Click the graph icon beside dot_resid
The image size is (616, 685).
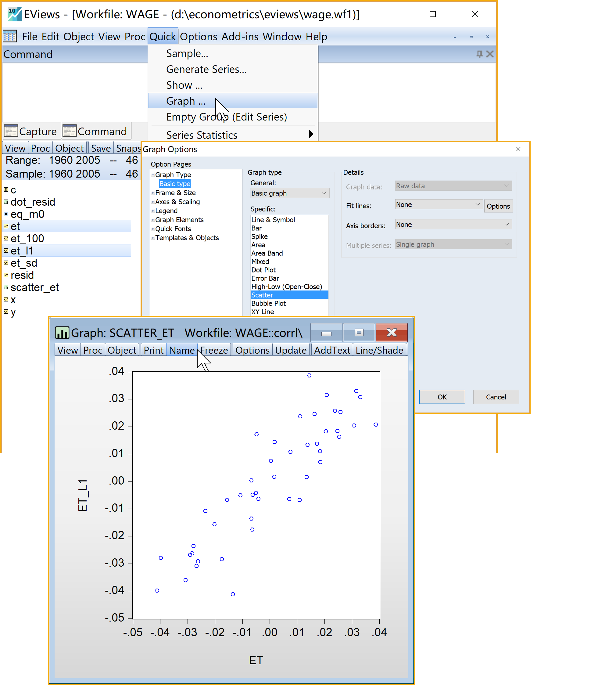[6, 202]
